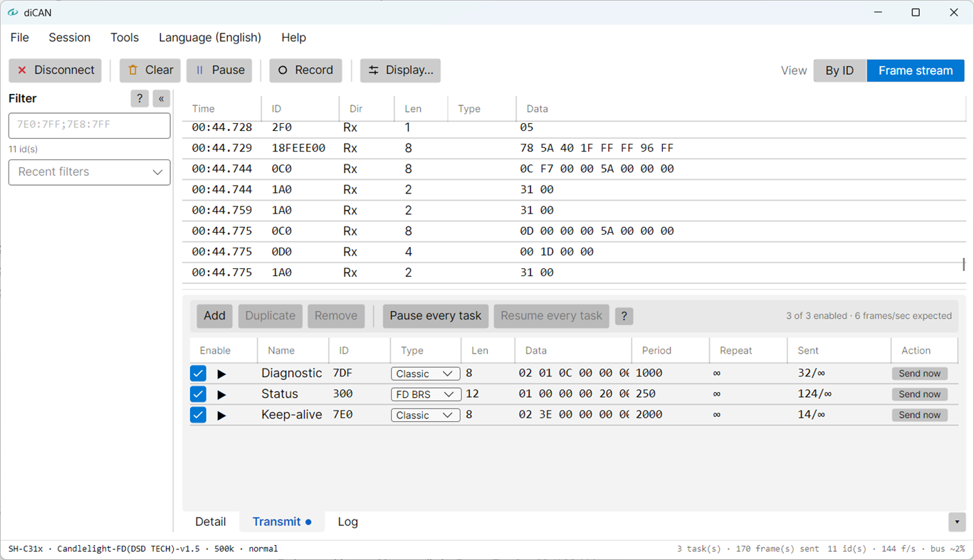
Task: Open the Language (English) menu
Action: tap(210, 38)
